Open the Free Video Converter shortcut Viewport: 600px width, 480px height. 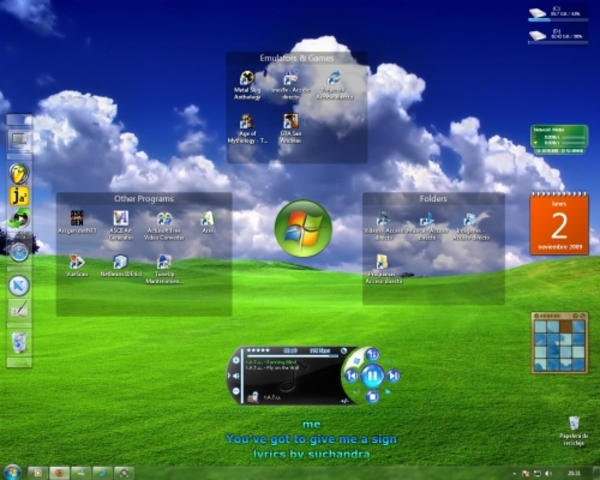(164, 225)
